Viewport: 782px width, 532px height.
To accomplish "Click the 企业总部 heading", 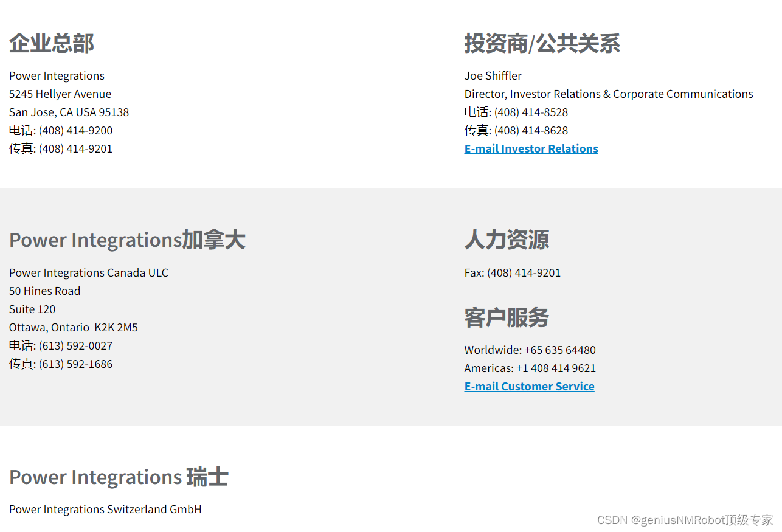I will click(x=52, y=44).
